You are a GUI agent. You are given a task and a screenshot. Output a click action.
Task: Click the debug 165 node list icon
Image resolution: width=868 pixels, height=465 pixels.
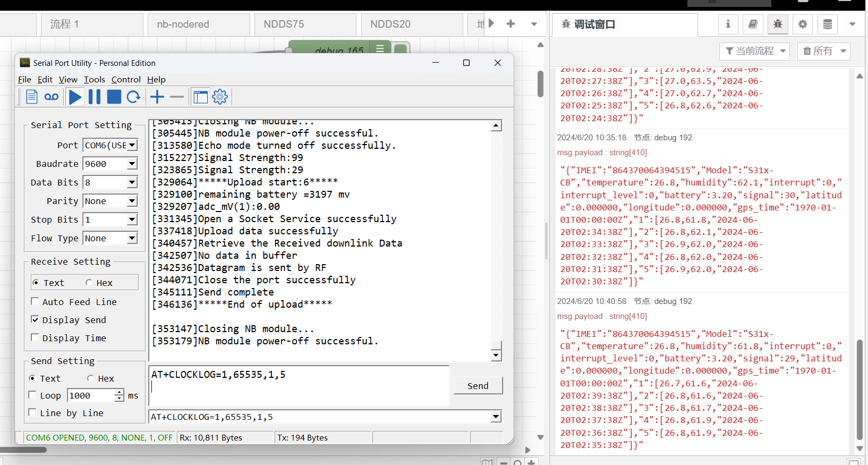tap(380, 49)
